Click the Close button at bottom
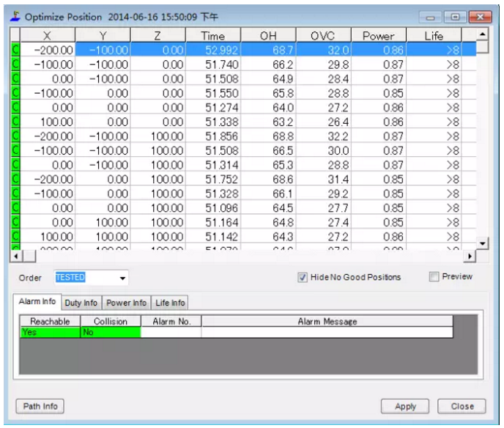Viewport: 504px width, 428px height. click(462, 407)
